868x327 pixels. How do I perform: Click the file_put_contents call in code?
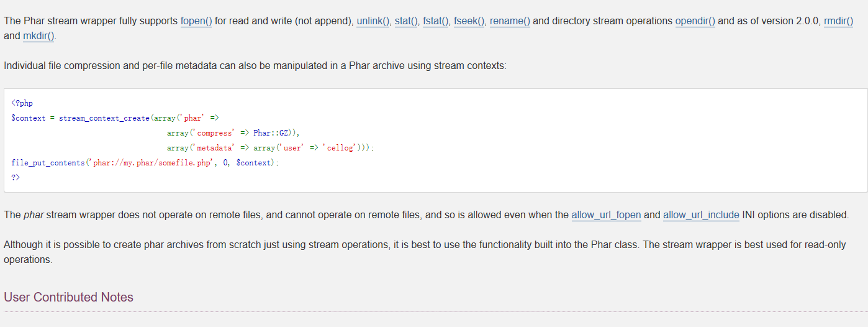(x=48, y=163)
